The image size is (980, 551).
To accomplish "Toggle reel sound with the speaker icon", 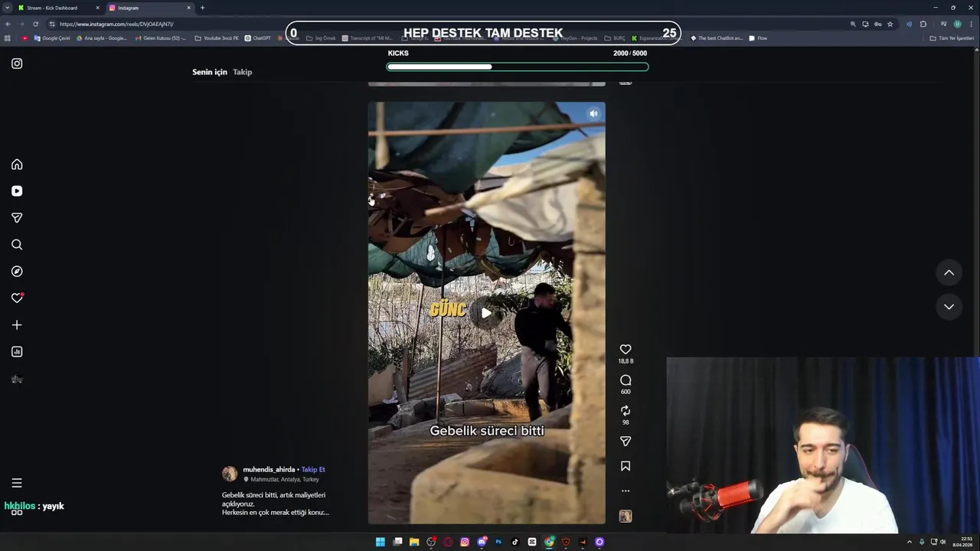I will (593, 113).
